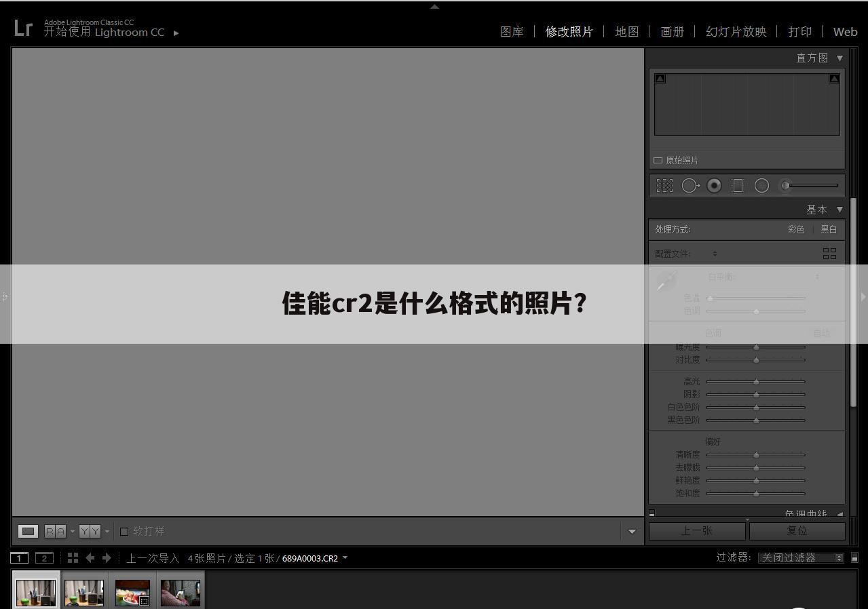Image resolution: width=868 pixels, height=609 pixels.
Task: Hide the top module bar triangle
Action: [x=434, y=7]
